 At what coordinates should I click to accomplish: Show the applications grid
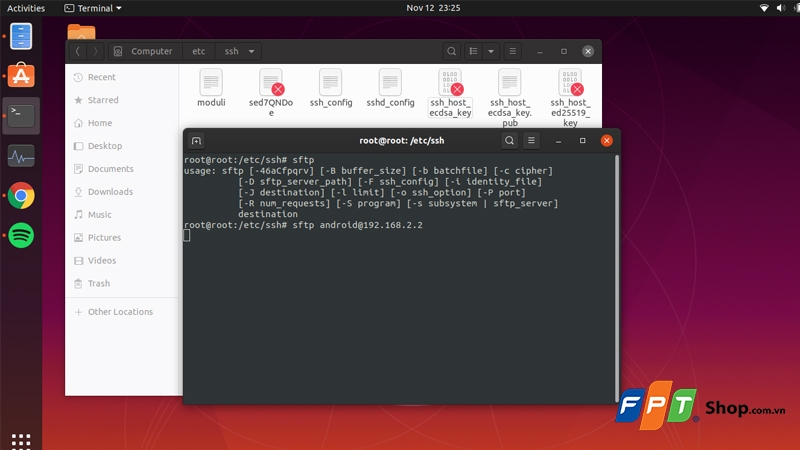[x=21, y=441]
